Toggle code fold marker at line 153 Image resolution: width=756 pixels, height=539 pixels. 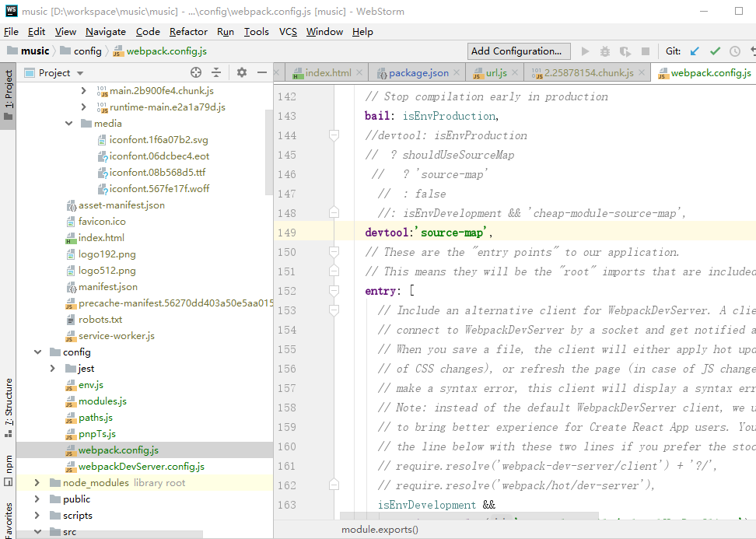(x=334, y=310)
